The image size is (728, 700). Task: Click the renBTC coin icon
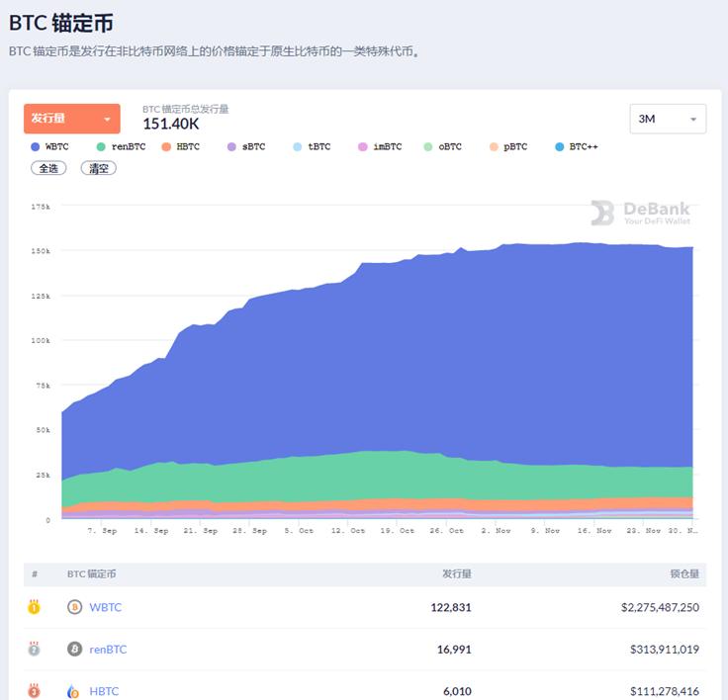coord(75,649)
